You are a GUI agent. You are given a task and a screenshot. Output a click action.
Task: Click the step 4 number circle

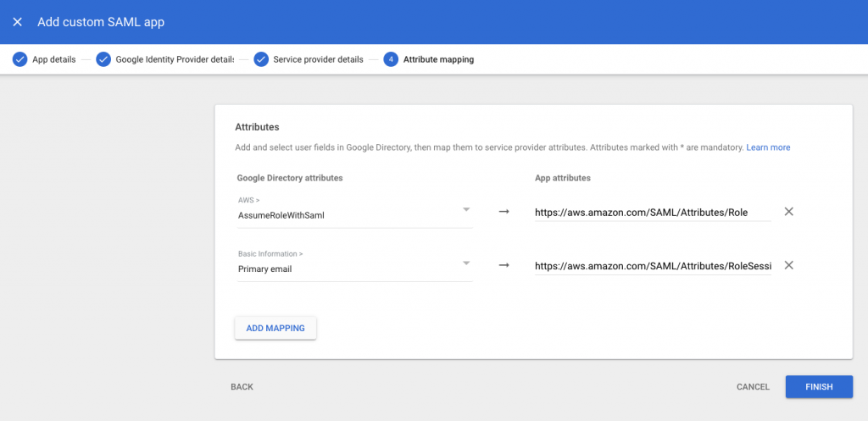(x=391, y=59)
